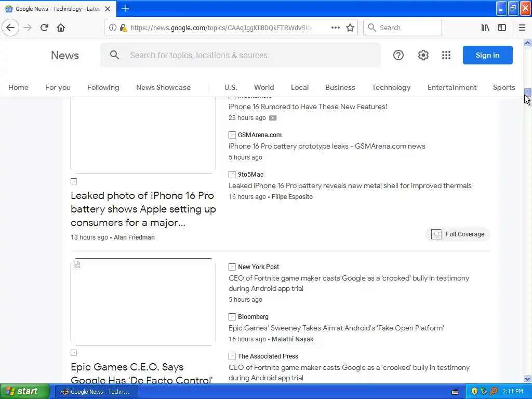Click the video icon beside 23 hours ago
The width and height of the screenshot is (532, 399).
273,118
